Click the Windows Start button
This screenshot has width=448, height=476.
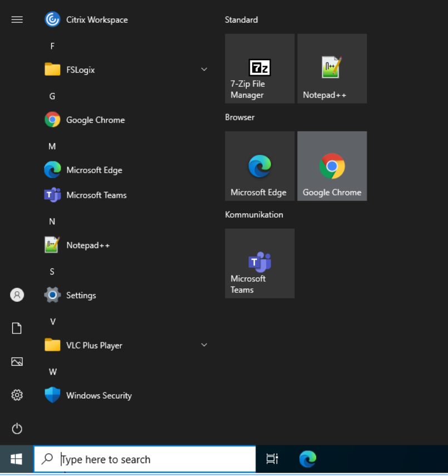click(x=16, y=459)
